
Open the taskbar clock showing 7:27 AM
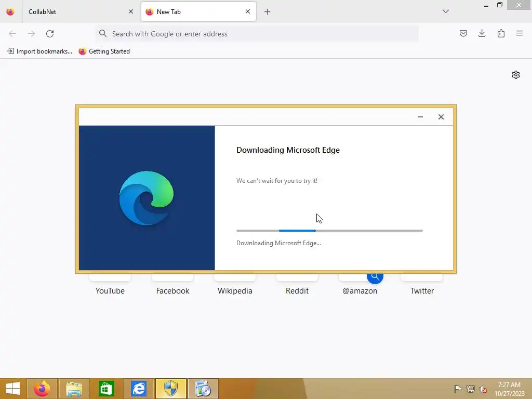509,389
